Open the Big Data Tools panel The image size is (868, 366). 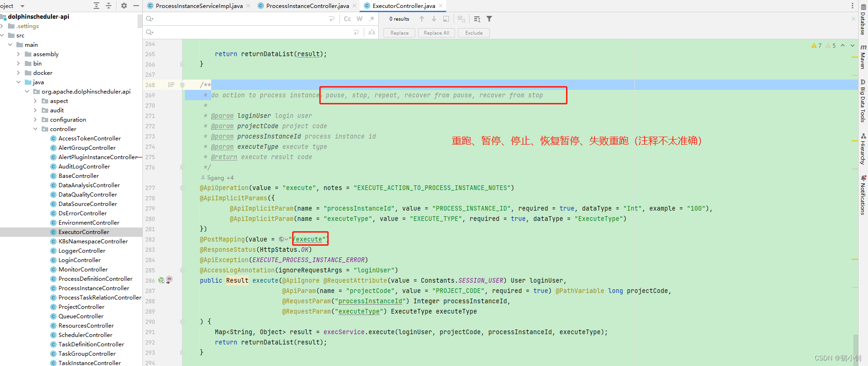click(863, 101)
